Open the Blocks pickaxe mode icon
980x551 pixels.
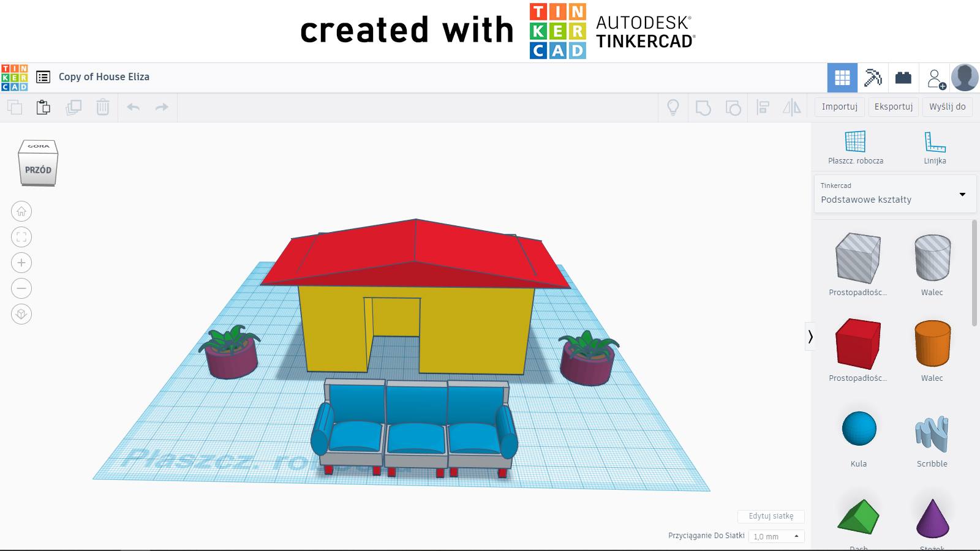(x=873, y=78)
